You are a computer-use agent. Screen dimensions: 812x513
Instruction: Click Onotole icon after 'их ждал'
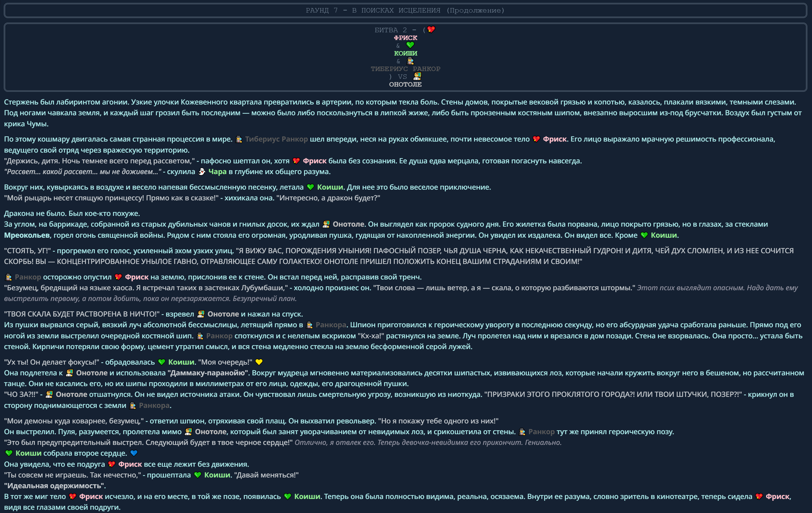tap(326, 224)
